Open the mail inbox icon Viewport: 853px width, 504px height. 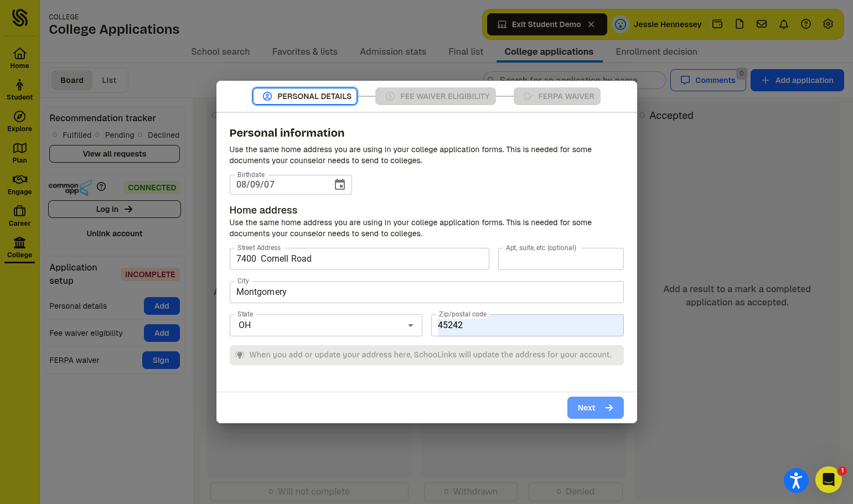[x=762, y=24]
